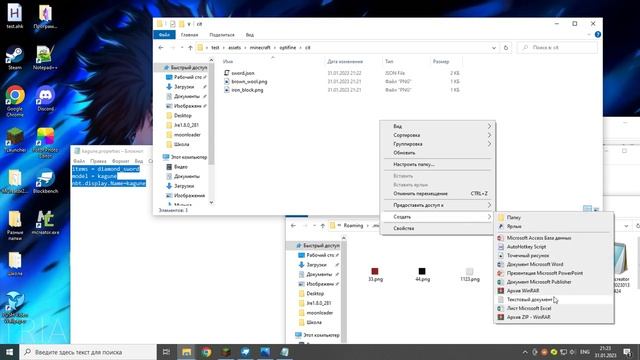The image size is (640, 360).
Task: Open Школа desktop folder
Action: click(x=15, y=264)
